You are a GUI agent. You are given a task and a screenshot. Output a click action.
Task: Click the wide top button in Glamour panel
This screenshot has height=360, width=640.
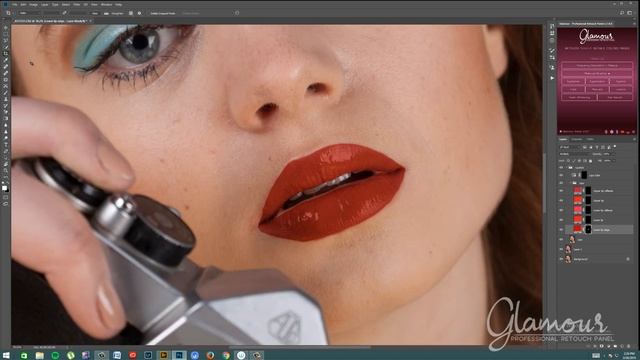tap(597, 65)
